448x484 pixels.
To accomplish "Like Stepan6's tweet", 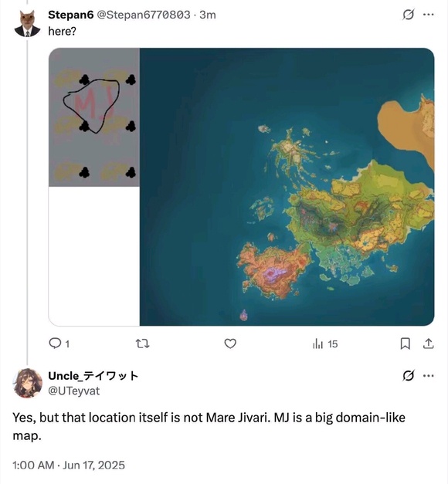I will tap(230, 344).
